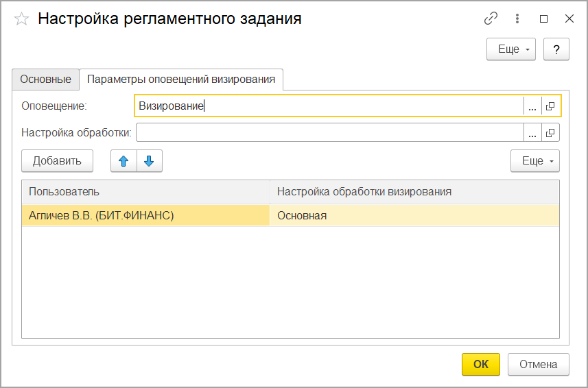Viewport: 588px width, 388px height.
Task: Move selected row down with arrow
Action: click(x=149, y=161)
